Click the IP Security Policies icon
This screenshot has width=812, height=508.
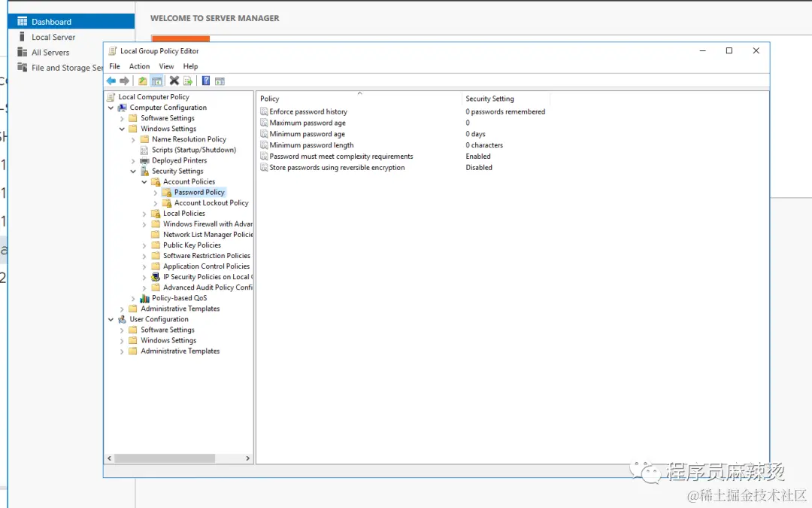point(156,277)
